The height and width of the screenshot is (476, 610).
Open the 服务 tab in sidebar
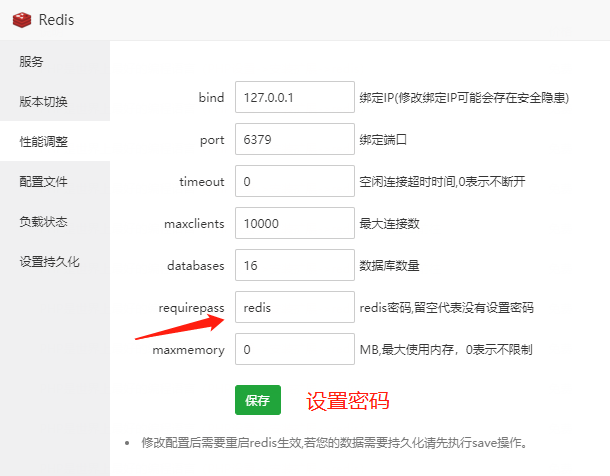[x=32, y=62]
